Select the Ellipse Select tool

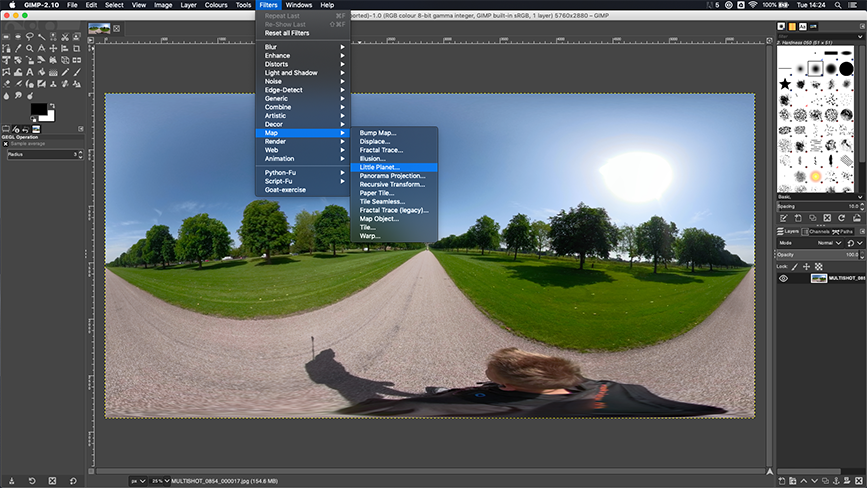point(18,36)
